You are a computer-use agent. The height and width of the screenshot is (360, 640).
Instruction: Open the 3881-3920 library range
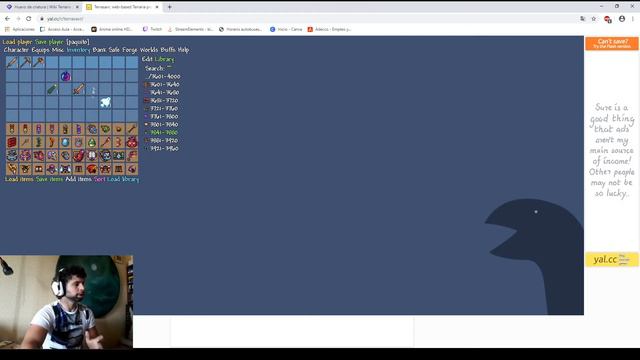coord(162,140)
